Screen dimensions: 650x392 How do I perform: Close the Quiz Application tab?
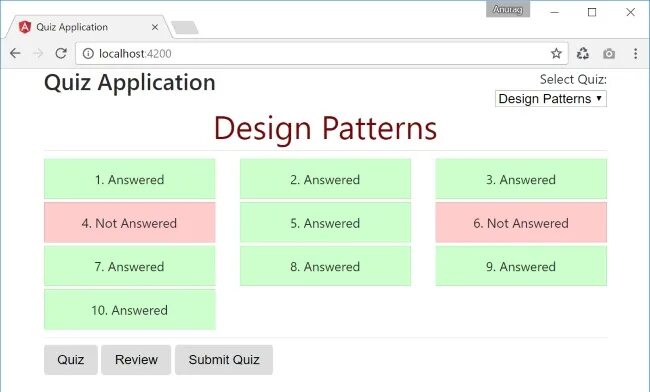pos(155,27)
